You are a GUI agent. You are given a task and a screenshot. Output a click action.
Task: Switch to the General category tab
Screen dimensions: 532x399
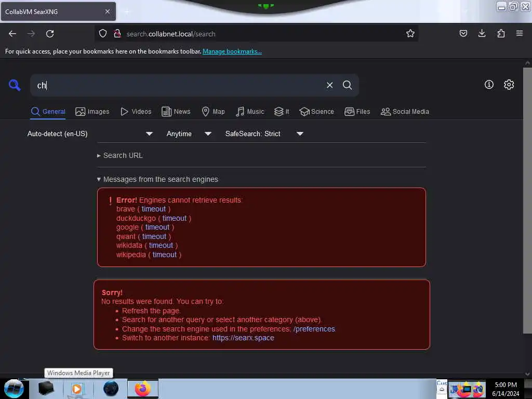48,112
